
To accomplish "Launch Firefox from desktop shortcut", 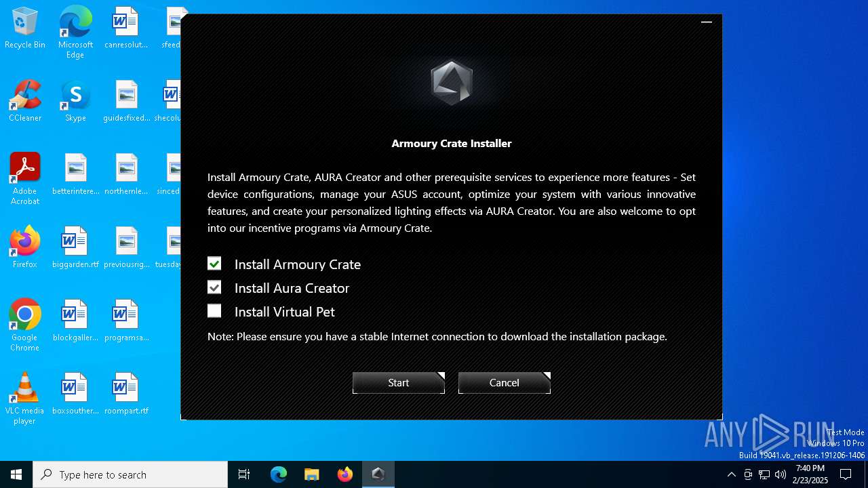I will point(25,248).
